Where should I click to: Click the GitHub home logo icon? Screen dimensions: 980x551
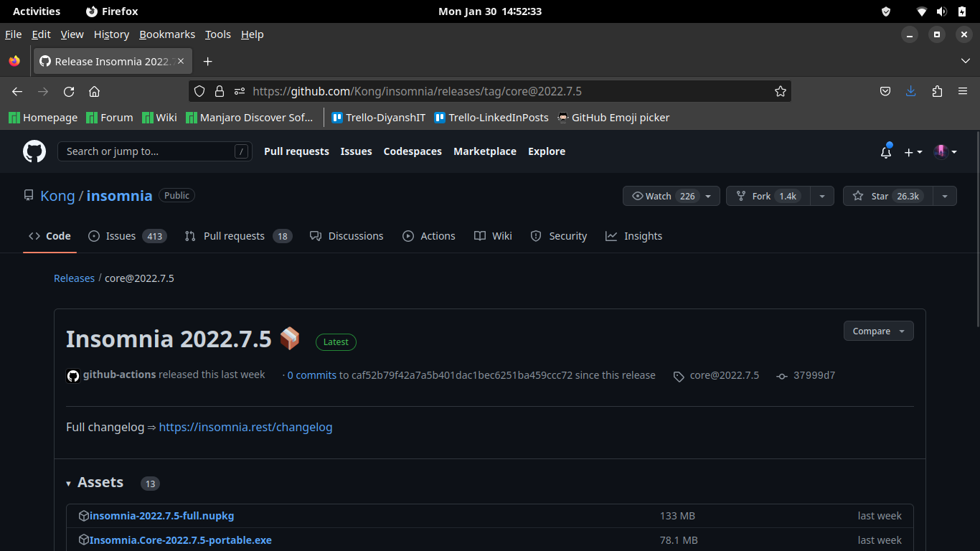(34, 151)
